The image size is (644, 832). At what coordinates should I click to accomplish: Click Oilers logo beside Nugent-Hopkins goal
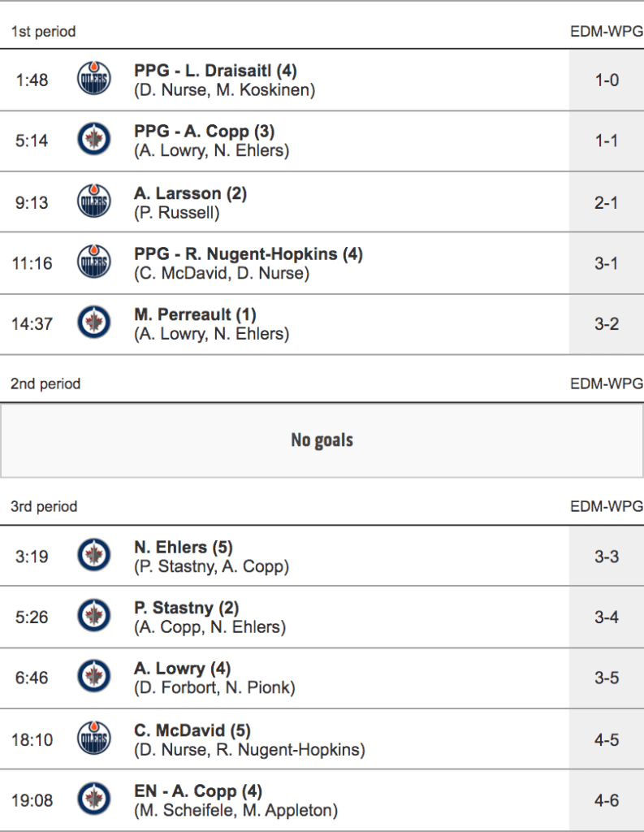click(93, 262)
